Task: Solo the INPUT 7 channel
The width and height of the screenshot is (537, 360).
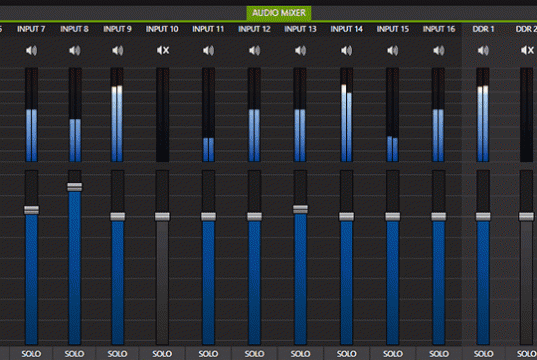Action: click(31, 353)
